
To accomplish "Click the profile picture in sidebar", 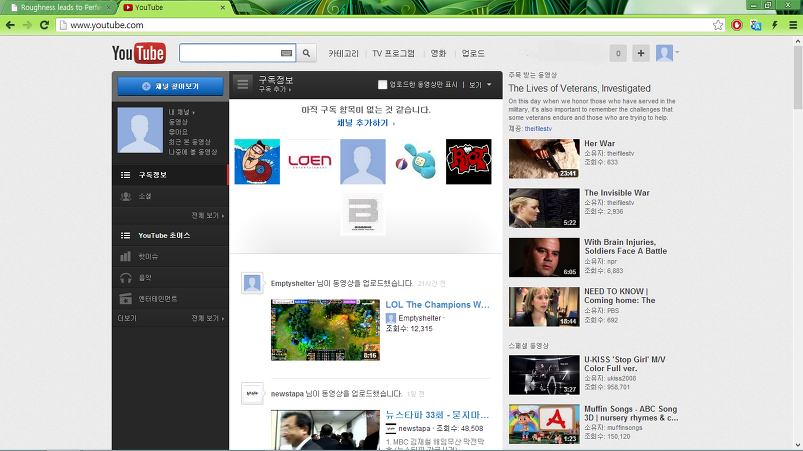I will coord(140,130).
